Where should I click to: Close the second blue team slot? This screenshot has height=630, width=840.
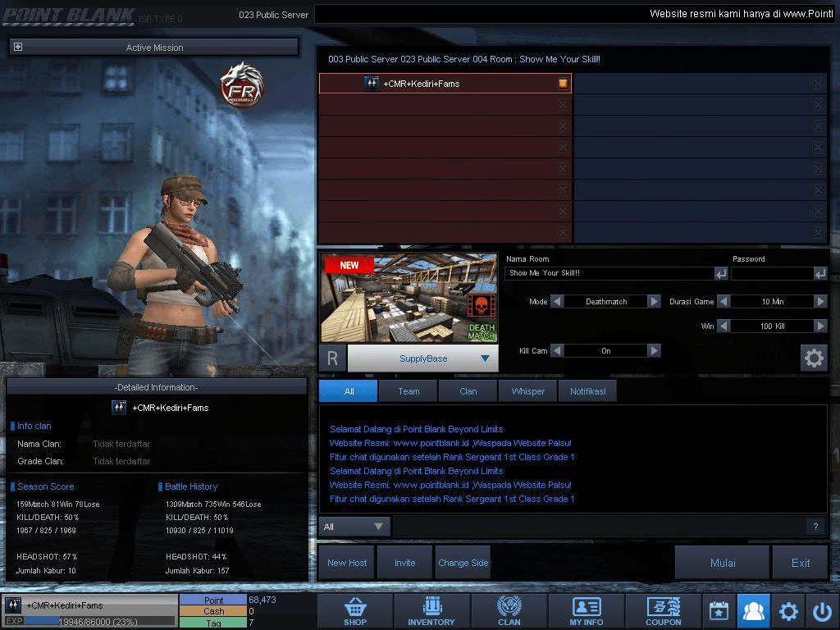click(x=818, y=104)
